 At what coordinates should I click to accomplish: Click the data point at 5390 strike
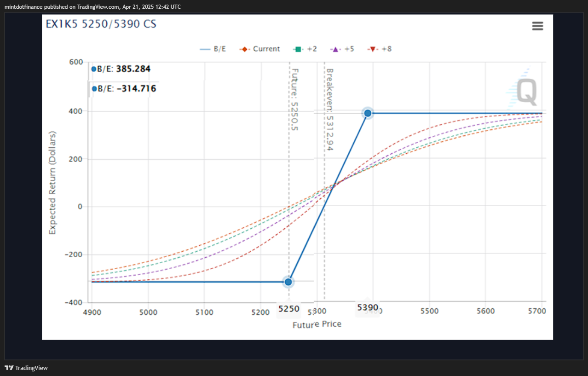click(368, 113)
